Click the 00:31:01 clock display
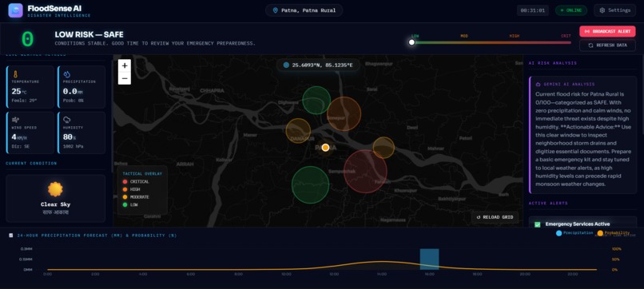 (533, 10)
